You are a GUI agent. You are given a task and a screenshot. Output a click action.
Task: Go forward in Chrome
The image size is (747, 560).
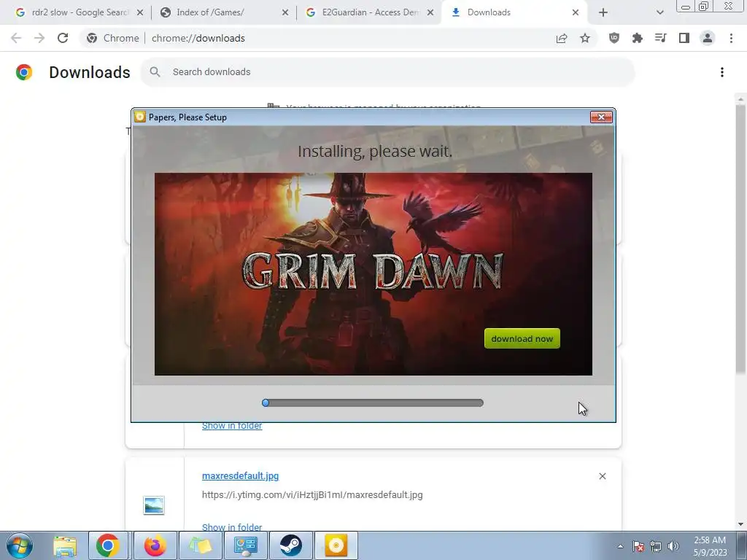(x=39, y=38)
